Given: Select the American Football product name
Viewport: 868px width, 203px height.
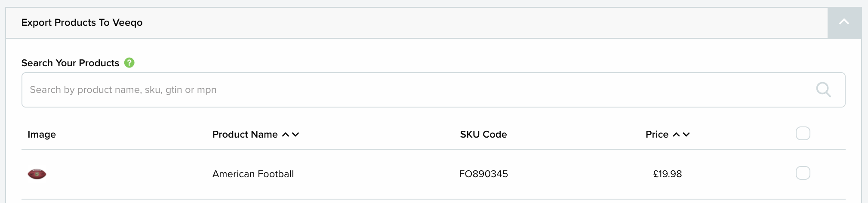Looking at the screenshot, I should coord(253,174).
